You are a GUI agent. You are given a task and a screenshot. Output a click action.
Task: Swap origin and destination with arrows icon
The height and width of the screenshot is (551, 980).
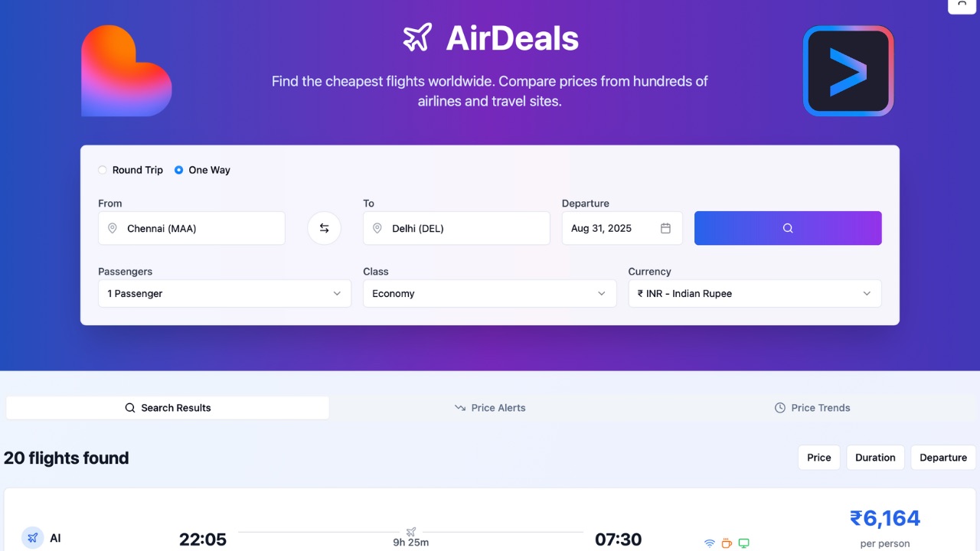click(324, 228)
